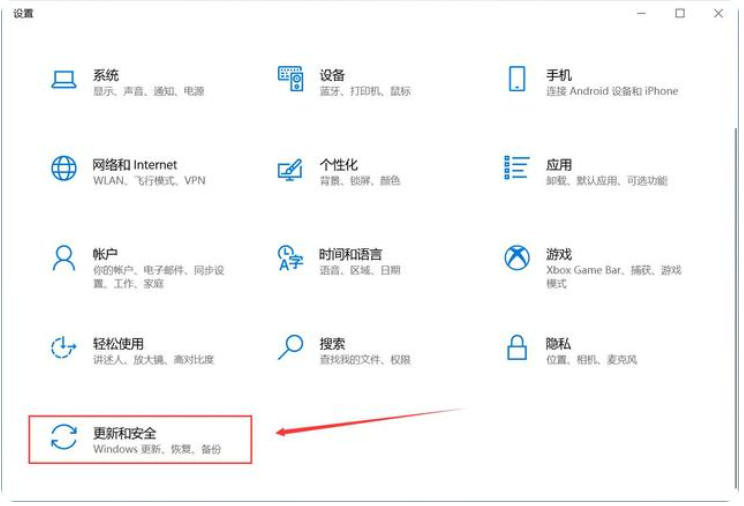
Task: Minimize the 设置 window
Action: (x=643, y=13)
